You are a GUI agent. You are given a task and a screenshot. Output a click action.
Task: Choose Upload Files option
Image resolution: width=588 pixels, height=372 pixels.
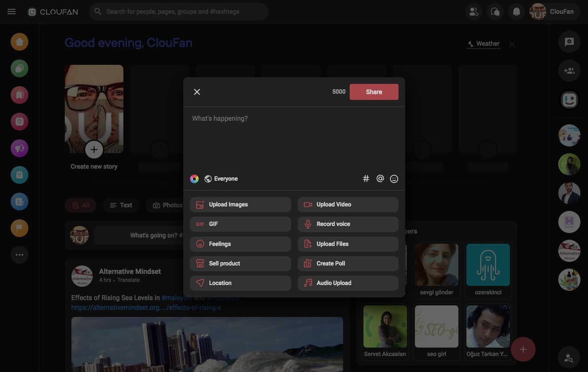coord(348,244)
